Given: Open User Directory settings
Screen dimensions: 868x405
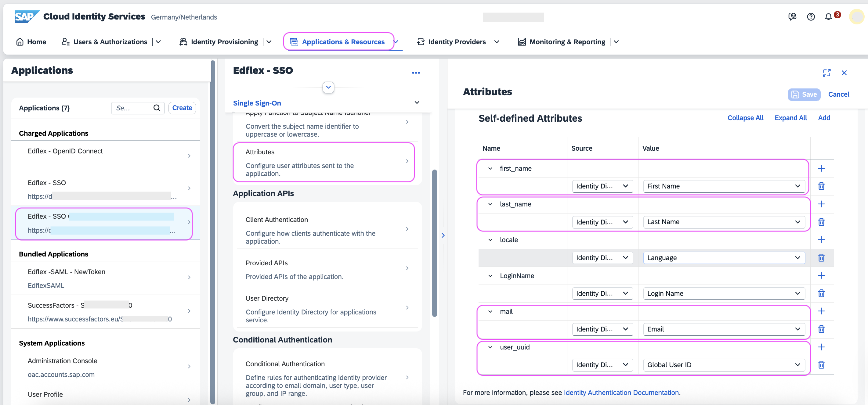Looking at the screenshot, I should pyautogui.click(x=327, y=308).
